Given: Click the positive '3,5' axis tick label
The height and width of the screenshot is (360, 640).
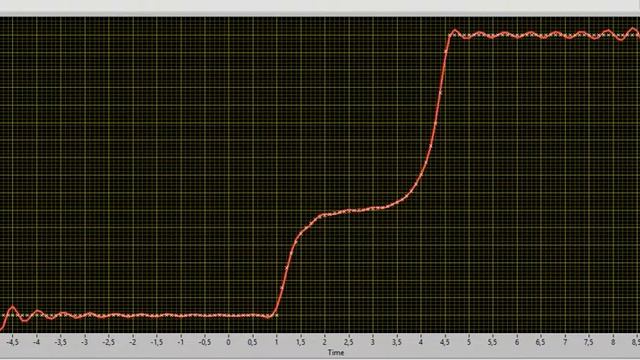Looking at the screenshot, I should [397, 342].
